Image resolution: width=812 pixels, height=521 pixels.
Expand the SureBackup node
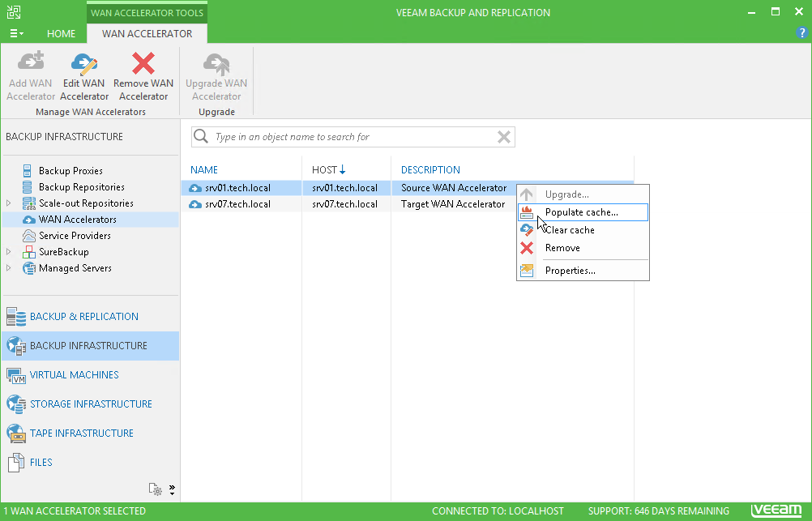point(8,252)
